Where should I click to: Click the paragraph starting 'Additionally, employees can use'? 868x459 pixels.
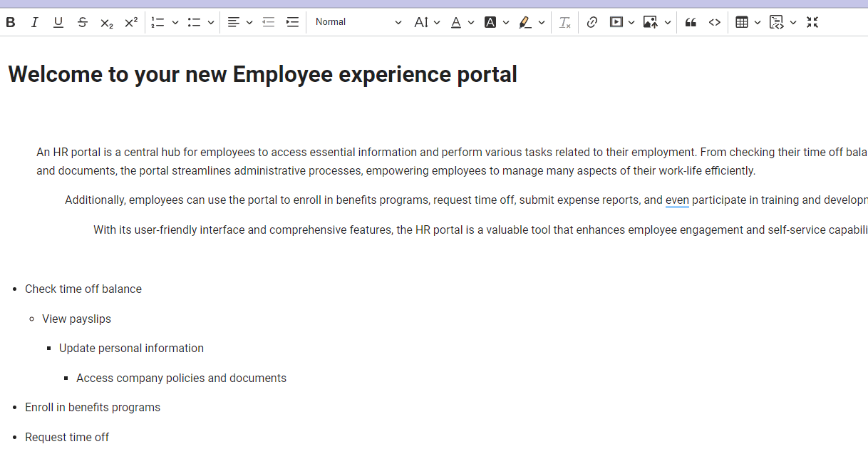[x=466, y=200]
